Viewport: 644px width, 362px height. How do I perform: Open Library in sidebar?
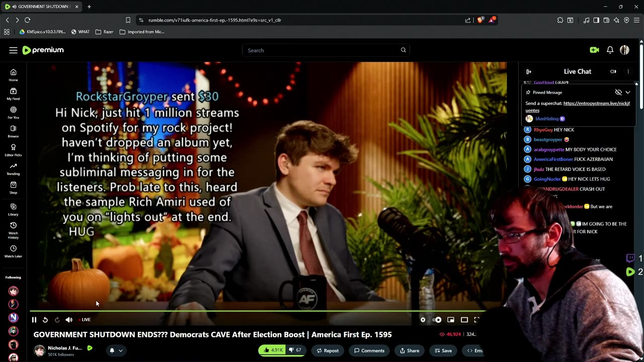click(x=13, y=209)
